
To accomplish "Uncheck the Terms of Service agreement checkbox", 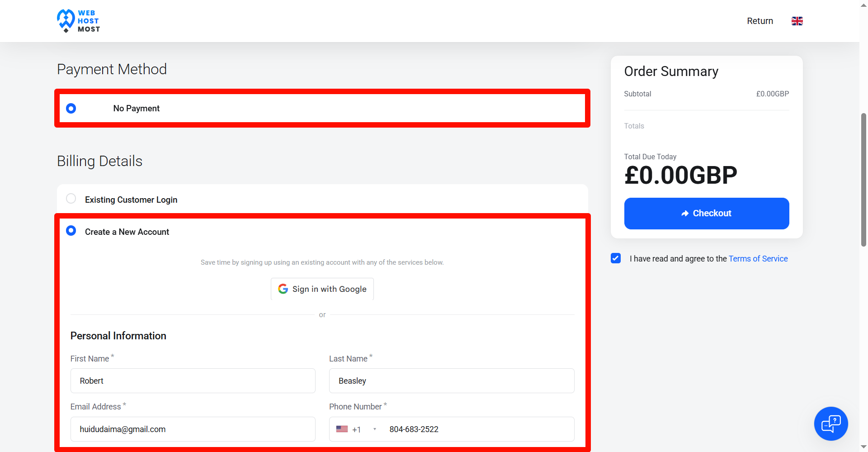I will pos(616,258).
